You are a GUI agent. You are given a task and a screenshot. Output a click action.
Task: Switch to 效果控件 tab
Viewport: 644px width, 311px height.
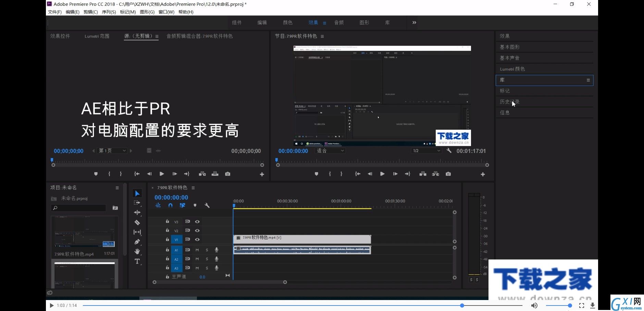coord(60,36)
